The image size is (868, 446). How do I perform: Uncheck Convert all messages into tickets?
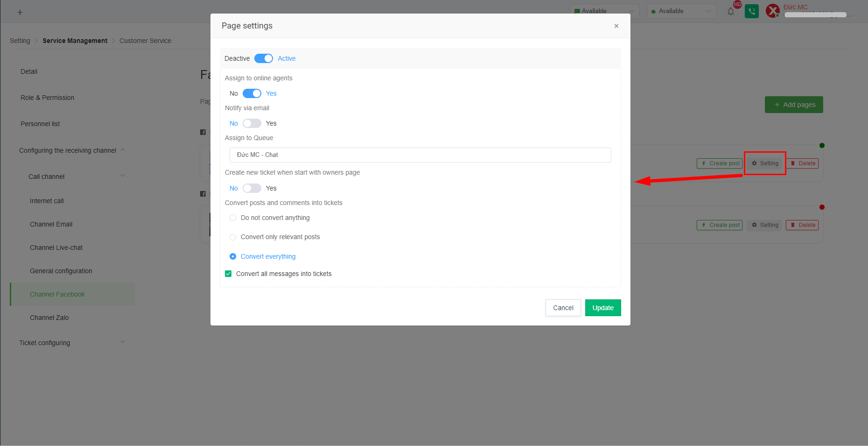[x=228, y=274]
